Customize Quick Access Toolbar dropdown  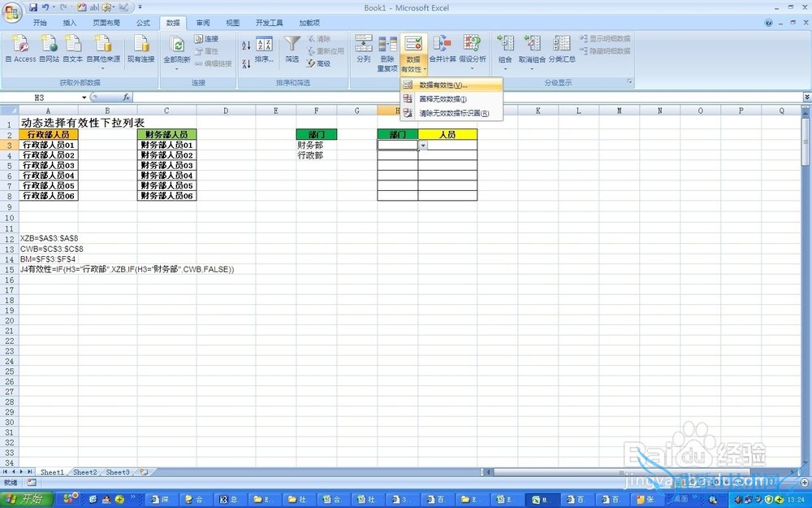140,8
